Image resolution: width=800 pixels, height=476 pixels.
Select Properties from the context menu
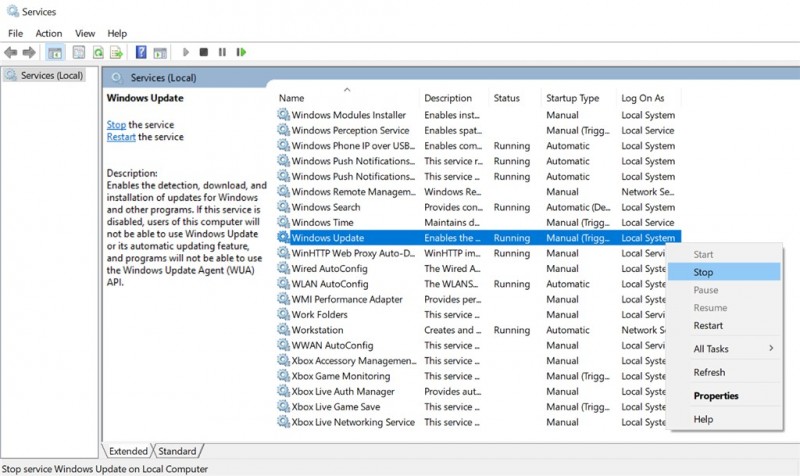716,396
